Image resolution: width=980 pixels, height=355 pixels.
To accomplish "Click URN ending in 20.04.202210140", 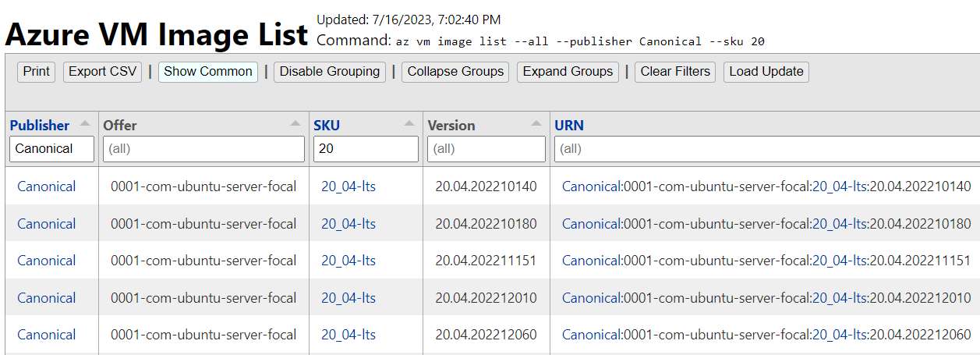I will (x=767, y=186).
